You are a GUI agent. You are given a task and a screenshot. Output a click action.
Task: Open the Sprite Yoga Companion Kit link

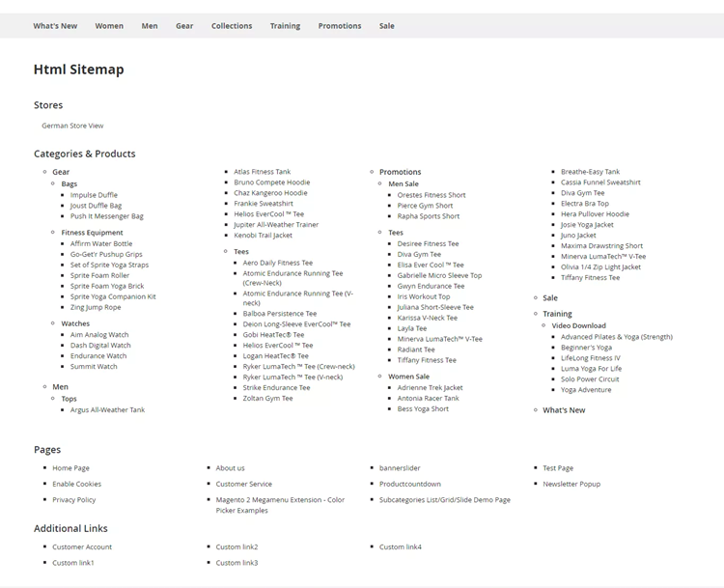click(x=113, y=296)
